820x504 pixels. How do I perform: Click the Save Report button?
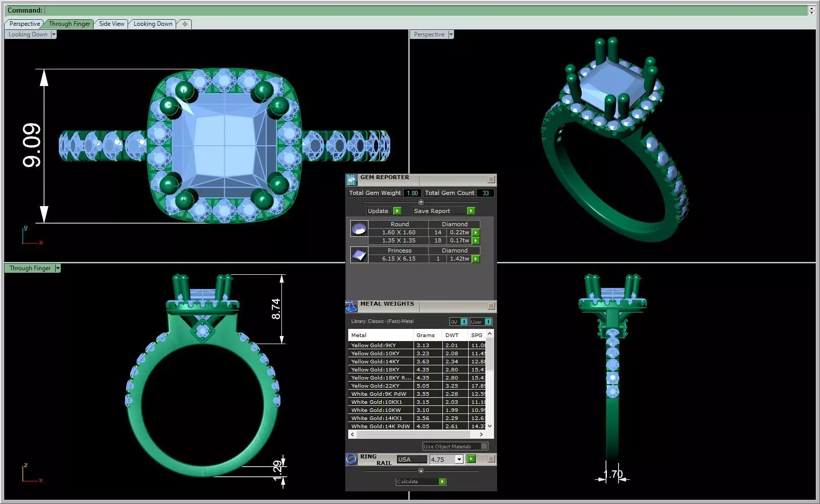[x=443, y=211]
